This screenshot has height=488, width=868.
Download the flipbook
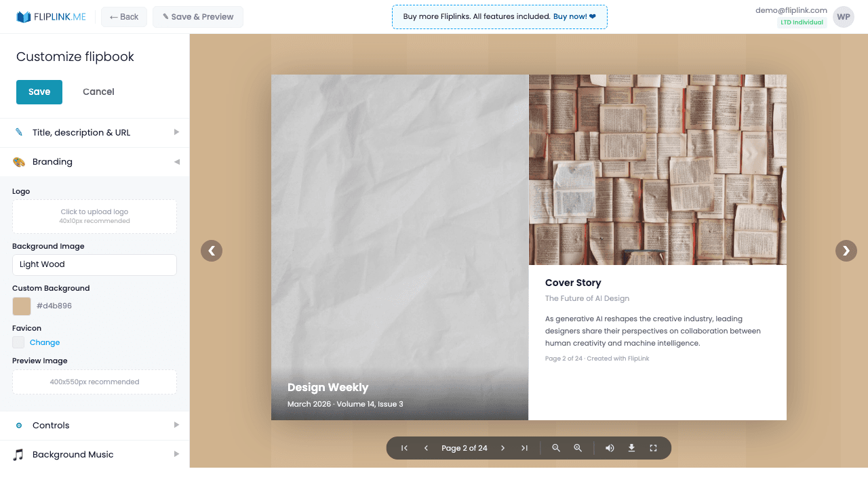tap(631, 448)
